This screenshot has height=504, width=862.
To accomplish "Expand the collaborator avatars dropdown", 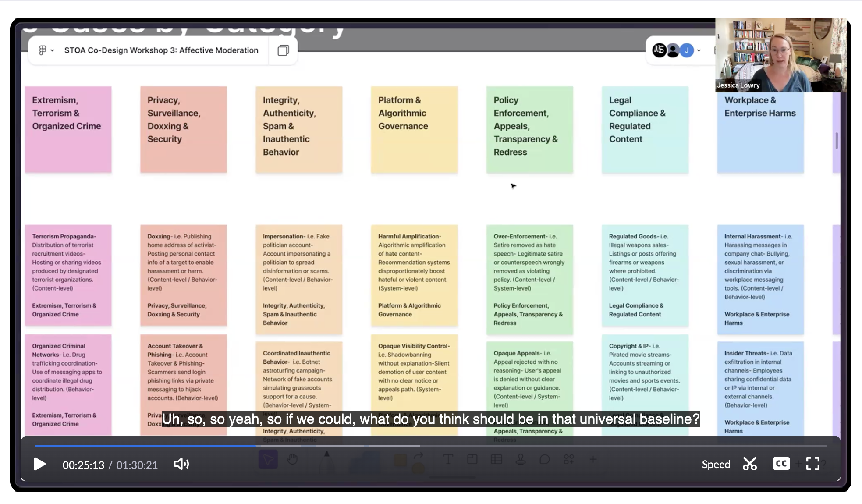I will pos(699,50).
